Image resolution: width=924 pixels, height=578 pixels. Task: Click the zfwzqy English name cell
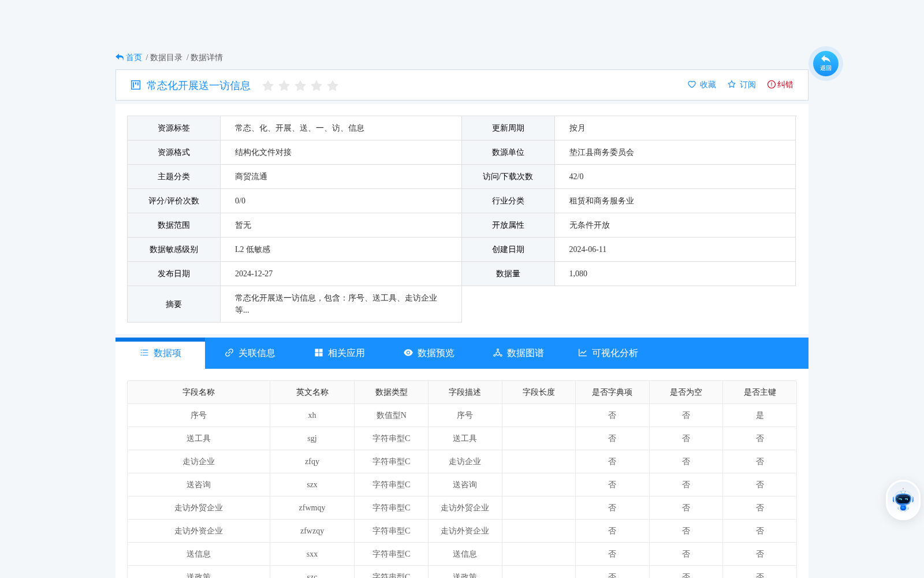click(312, 531)
